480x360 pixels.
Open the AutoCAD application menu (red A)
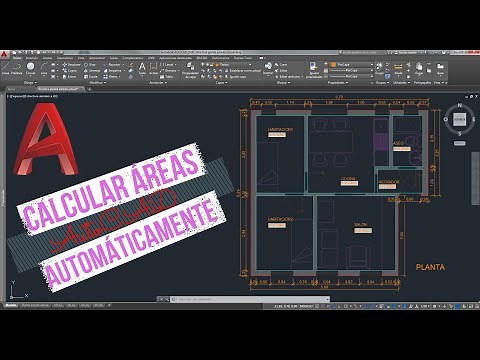point(4,53)
